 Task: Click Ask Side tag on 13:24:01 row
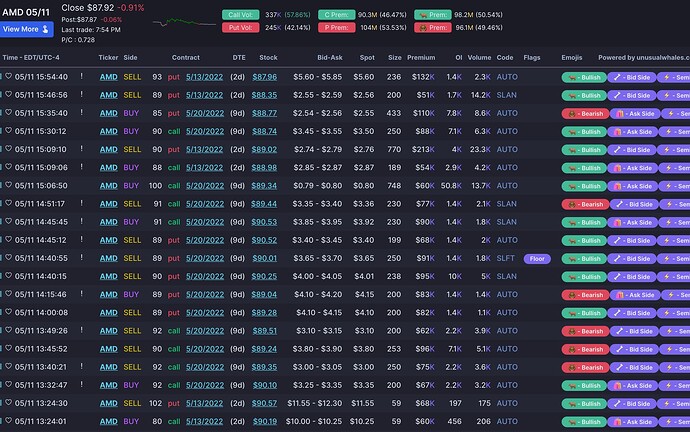[x=633, y=422]
